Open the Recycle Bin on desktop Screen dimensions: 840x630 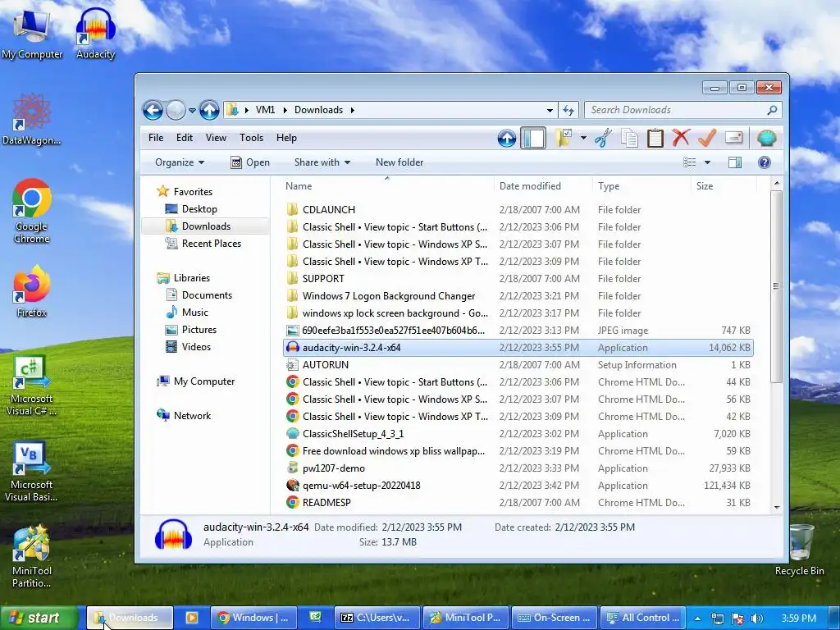799,550
